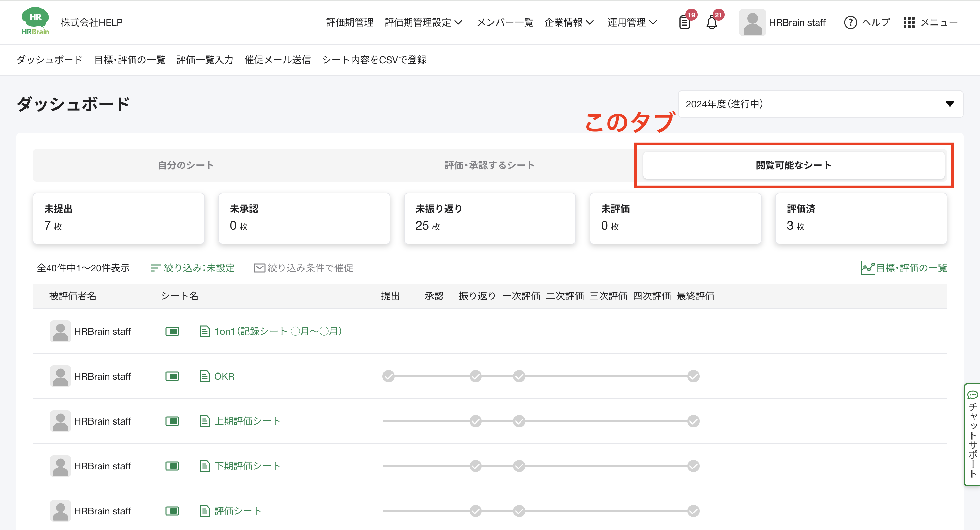The image size is (980, 530).
Task: Open メンバー一覧 in the top navigation
Action: [x=505, y=22]
